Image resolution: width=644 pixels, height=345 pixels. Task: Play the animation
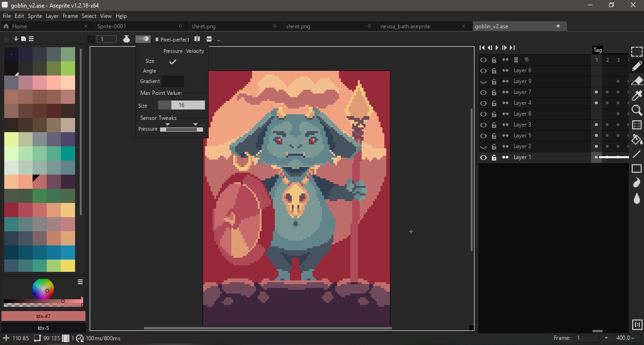click(497, 48)
